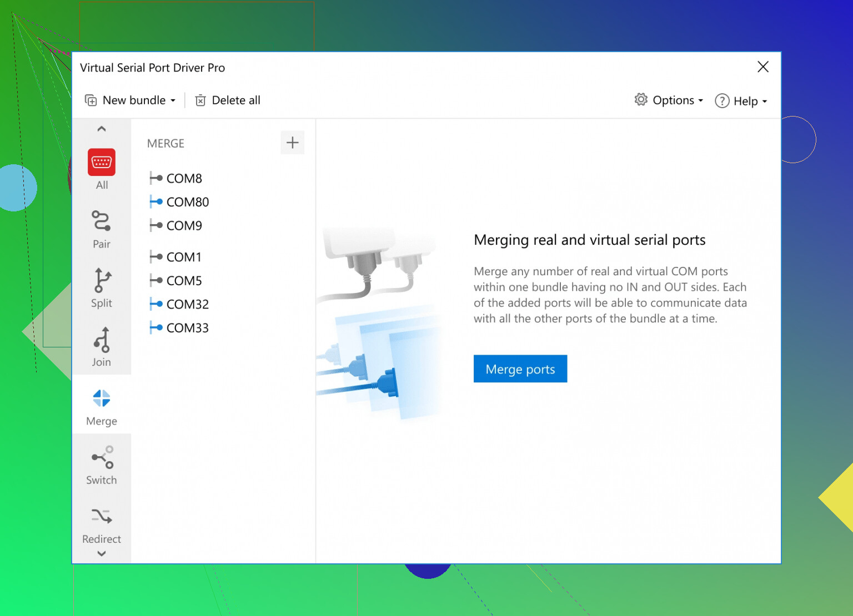Click the Redirect label in sidebar
853x616 pixels.
(x=102, y=539)
